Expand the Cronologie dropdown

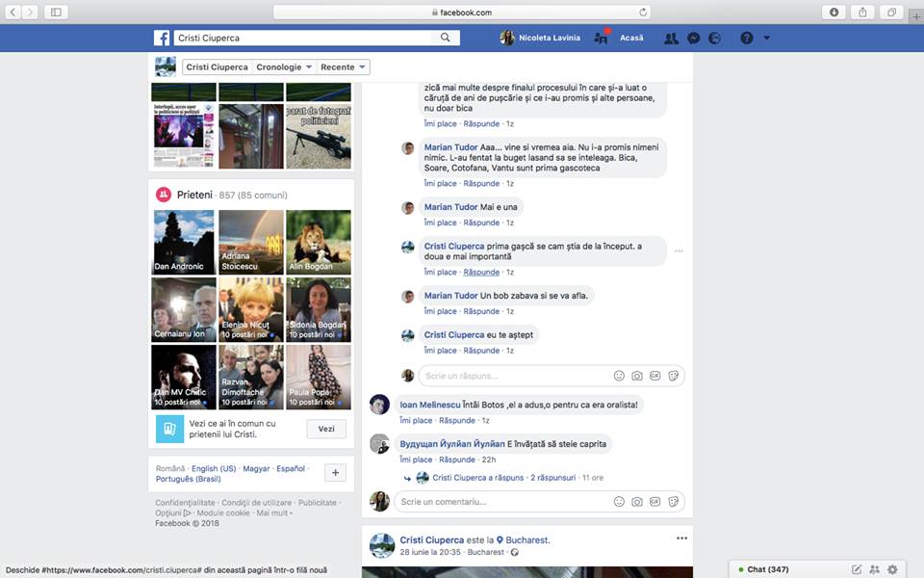285,67
